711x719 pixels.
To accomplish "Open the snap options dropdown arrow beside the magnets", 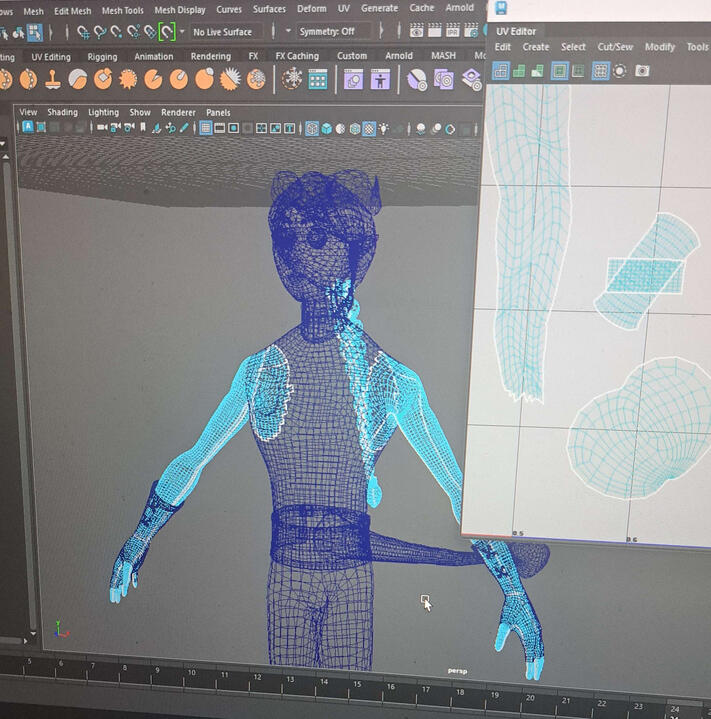I will (x=182, y=32).
